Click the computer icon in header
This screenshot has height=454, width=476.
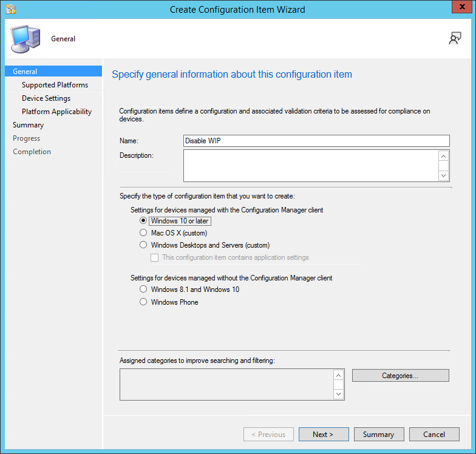point(24,39)
